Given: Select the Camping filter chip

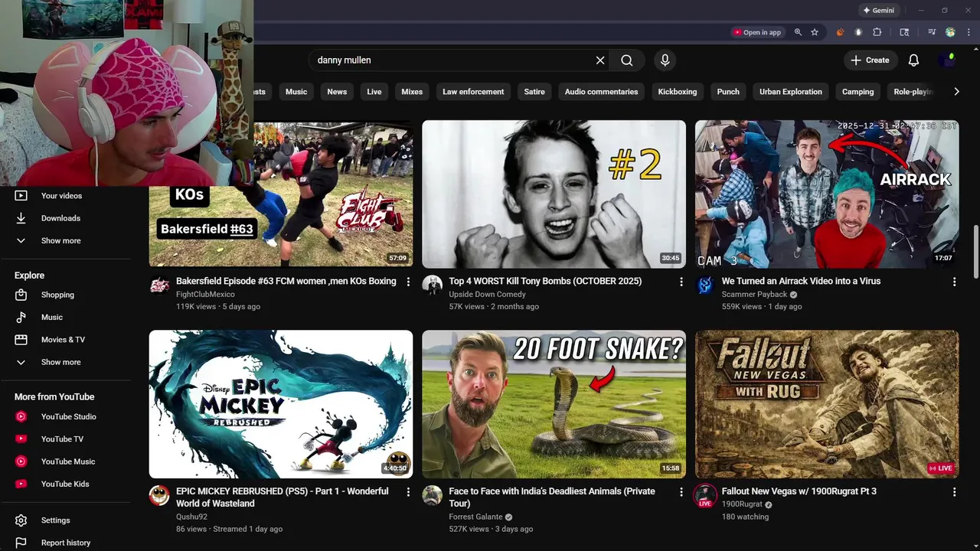Looking at the screenshot, I should coord(857,92).
